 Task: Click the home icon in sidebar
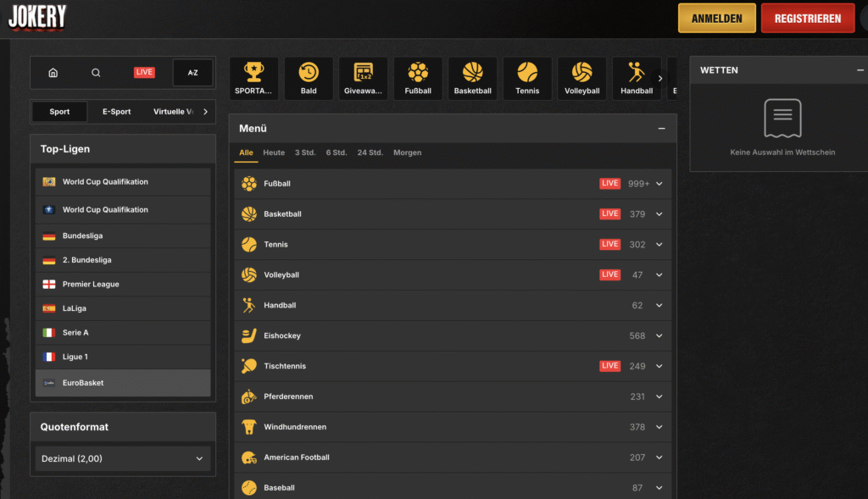[x=53, y=73]
